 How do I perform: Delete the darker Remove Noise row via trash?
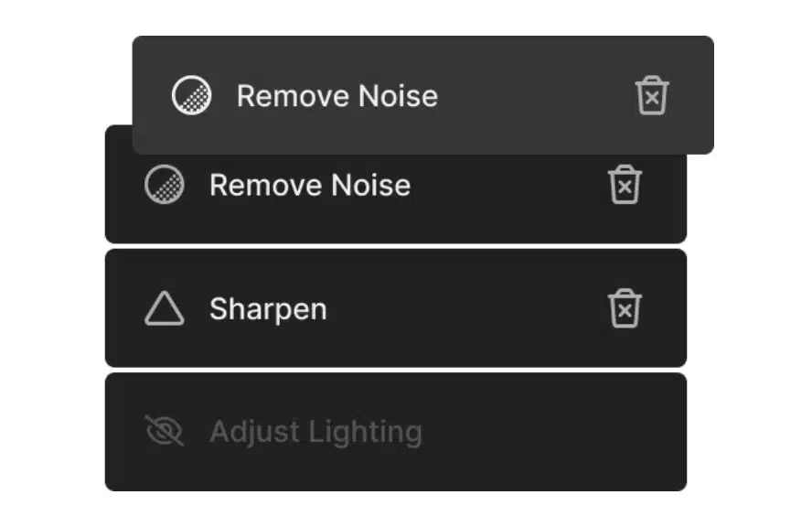pyautogui.click(x=625, y=185)
